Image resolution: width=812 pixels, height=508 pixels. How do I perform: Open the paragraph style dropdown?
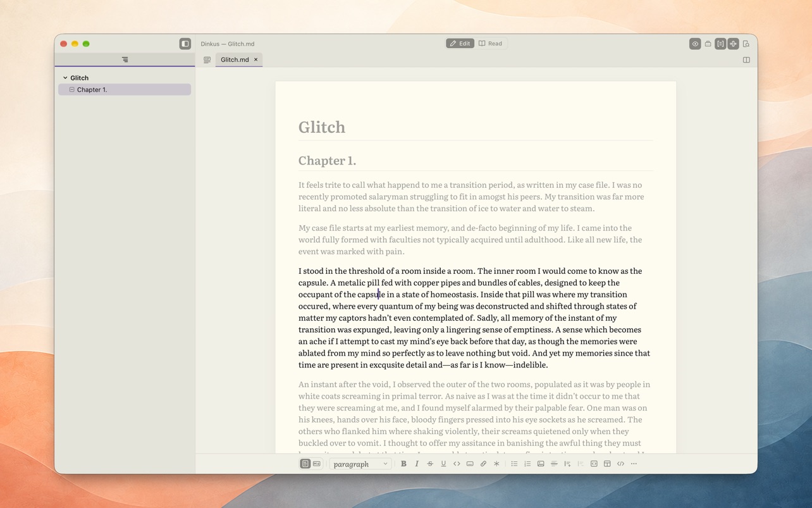[x=360, y=464]
